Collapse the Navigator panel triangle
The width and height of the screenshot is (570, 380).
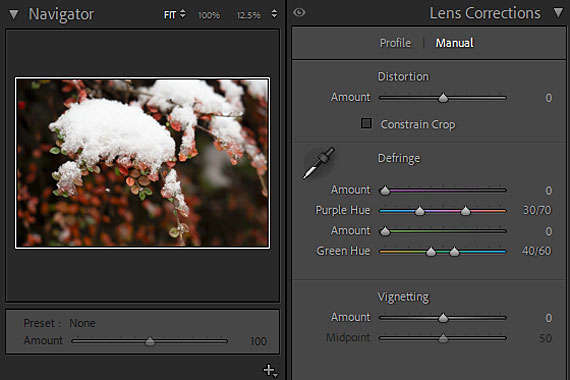13,15
